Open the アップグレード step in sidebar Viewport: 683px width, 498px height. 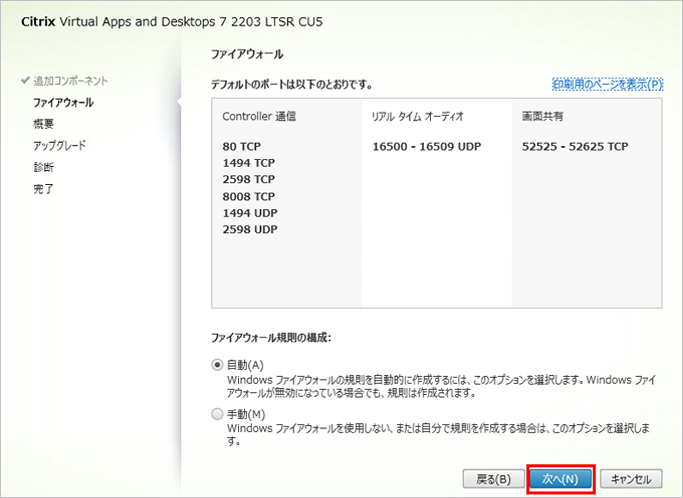click(x=59, y=145)
